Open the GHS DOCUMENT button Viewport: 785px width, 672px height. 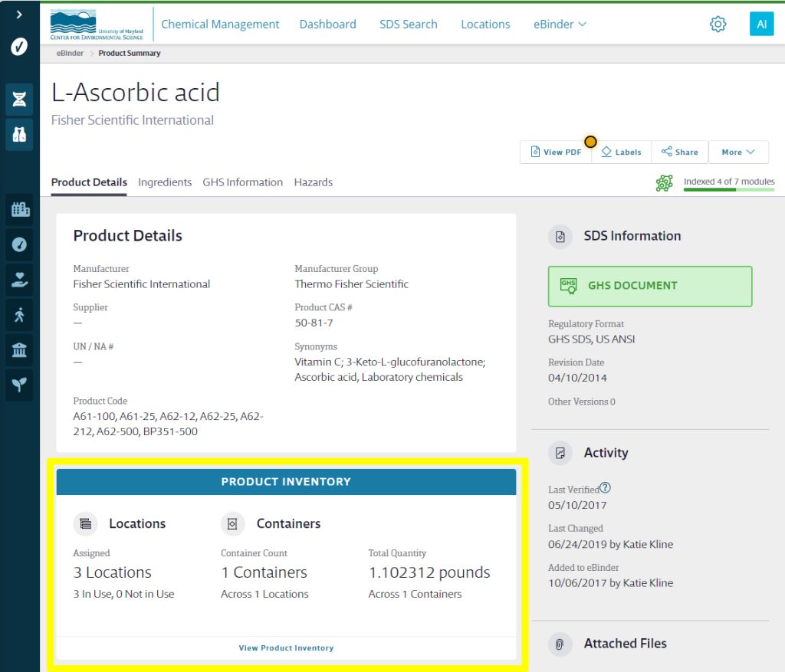click(650, 287)
